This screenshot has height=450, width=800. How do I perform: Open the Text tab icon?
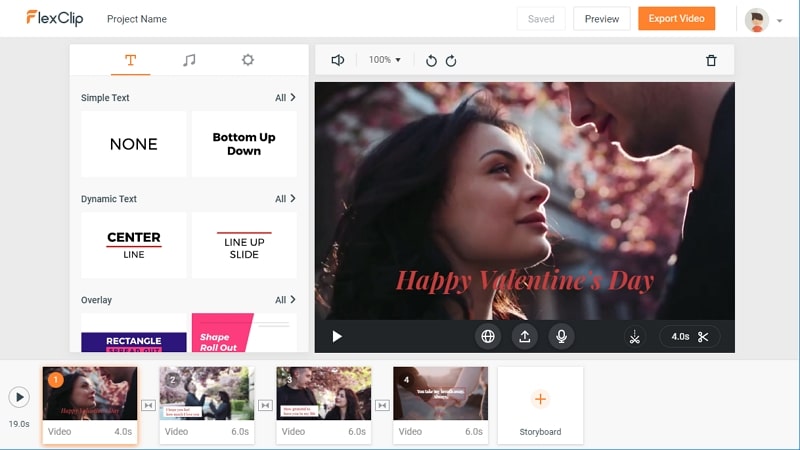[131, 60]
